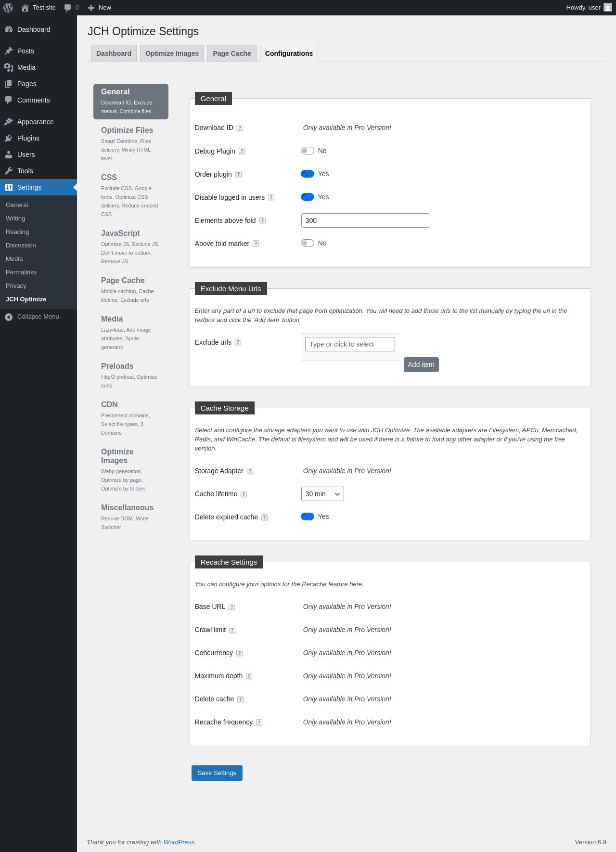Select the Configurations tab
Image resolution: width=616 pixels, height=852 pixels.
pyautogui.click(x=289, y=53)
